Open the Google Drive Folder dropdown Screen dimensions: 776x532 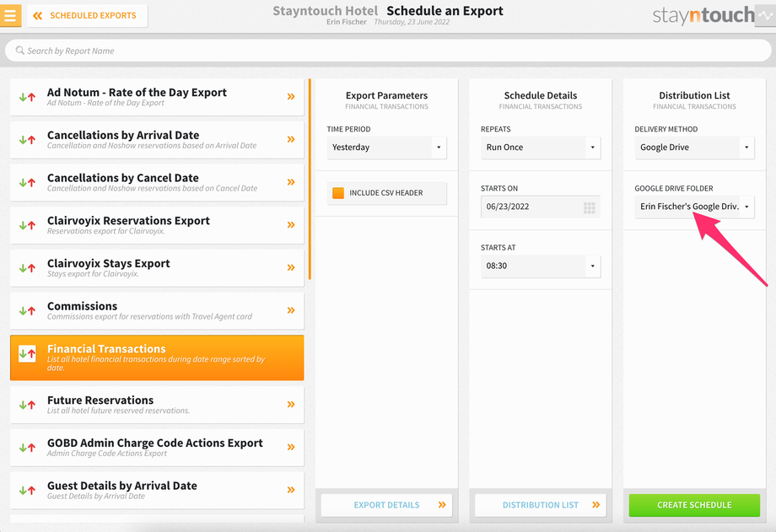(694, 207)
